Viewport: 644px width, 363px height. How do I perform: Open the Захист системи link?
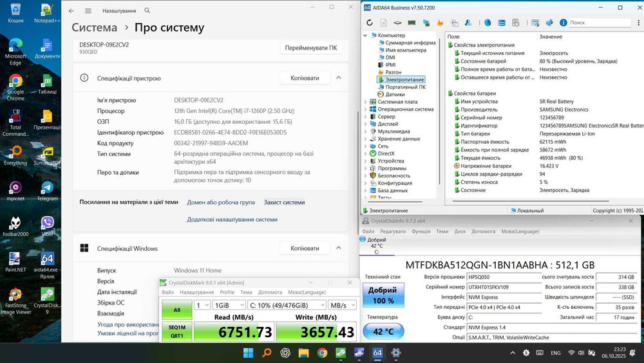click(284, 202)
